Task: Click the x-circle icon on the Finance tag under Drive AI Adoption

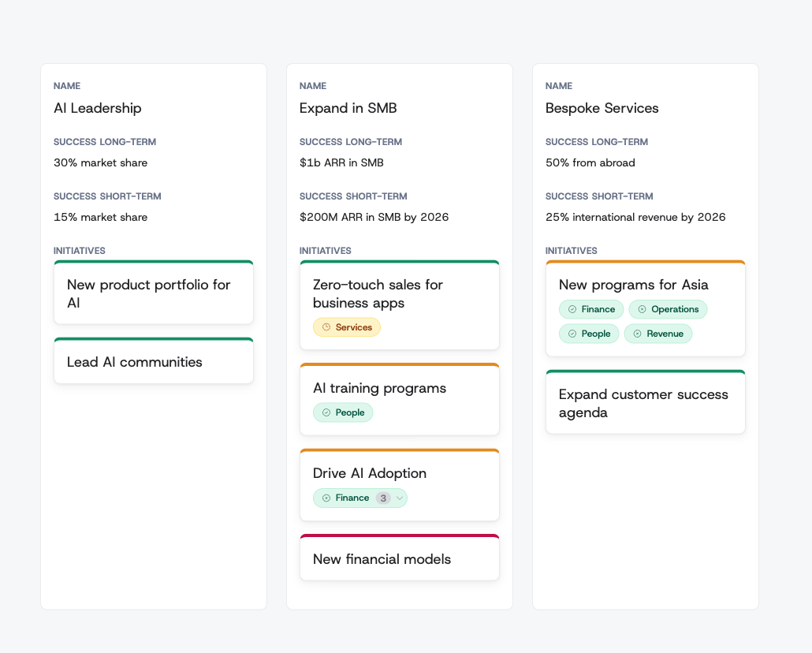Action: [326, 498]
